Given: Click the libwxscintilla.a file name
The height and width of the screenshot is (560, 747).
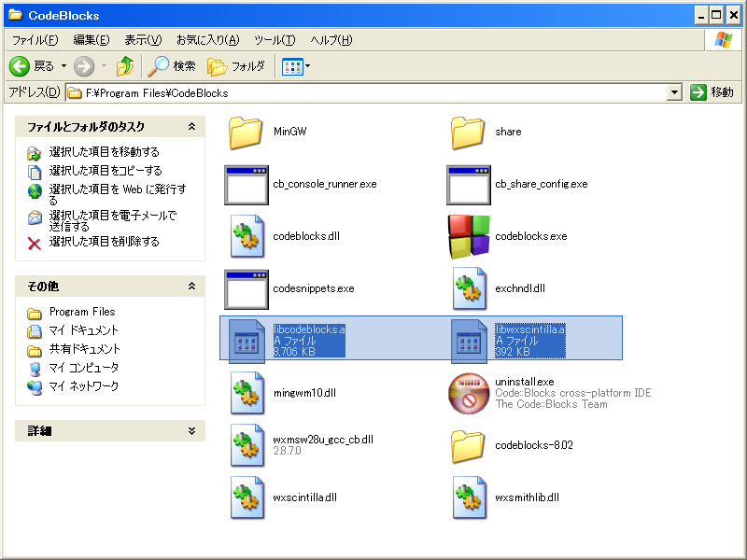Looking at the screenshot, I should [529, 329].
